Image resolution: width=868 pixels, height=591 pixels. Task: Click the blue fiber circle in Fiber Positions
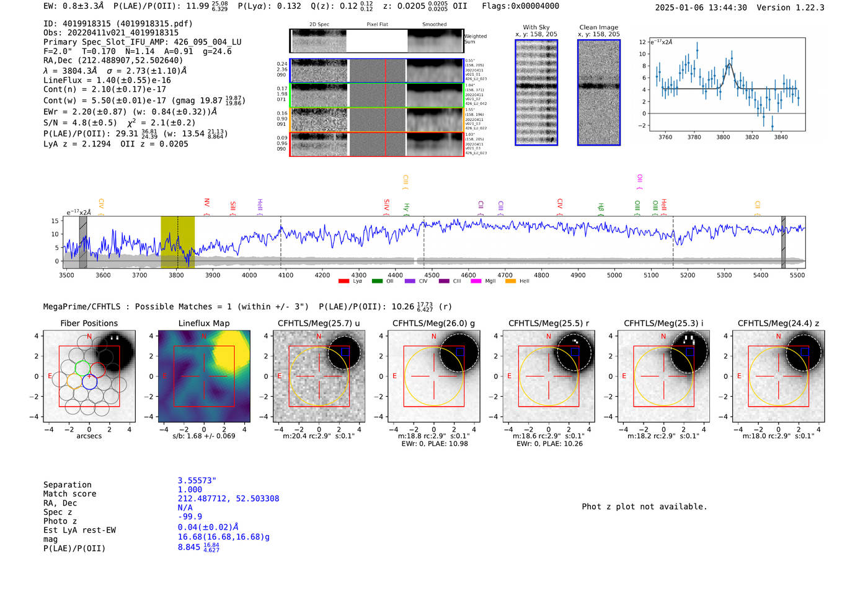click(x=89, y=382)
